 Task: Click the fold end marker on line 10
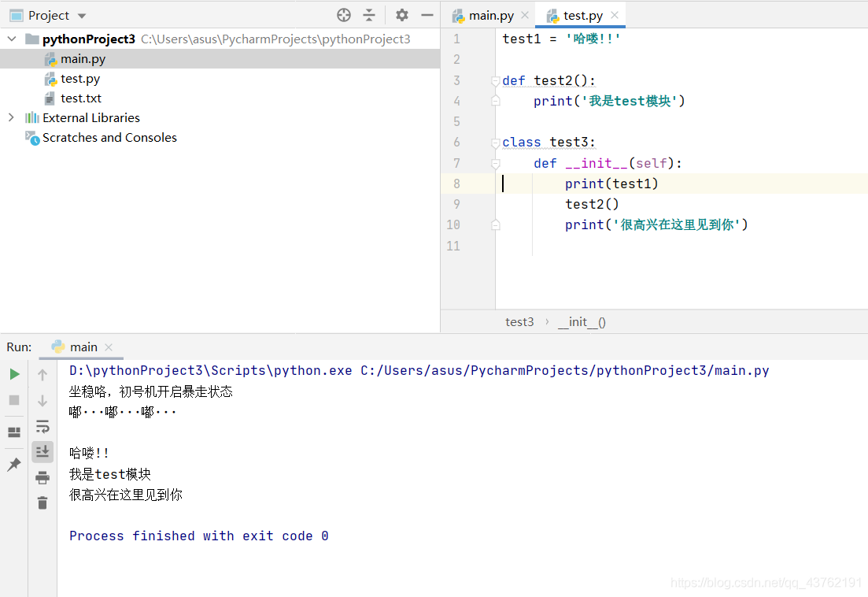(x=496, y=224)
